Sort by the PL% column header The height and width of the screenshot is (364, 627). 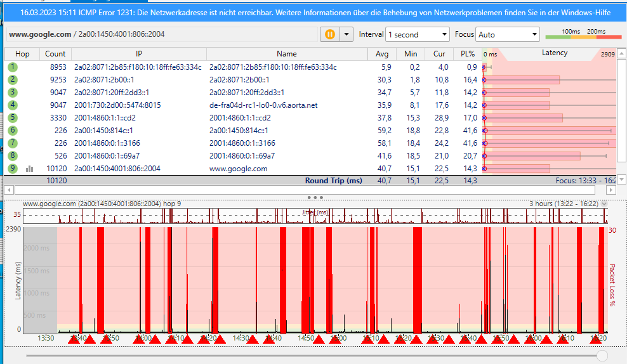click(x=467, y=54)
